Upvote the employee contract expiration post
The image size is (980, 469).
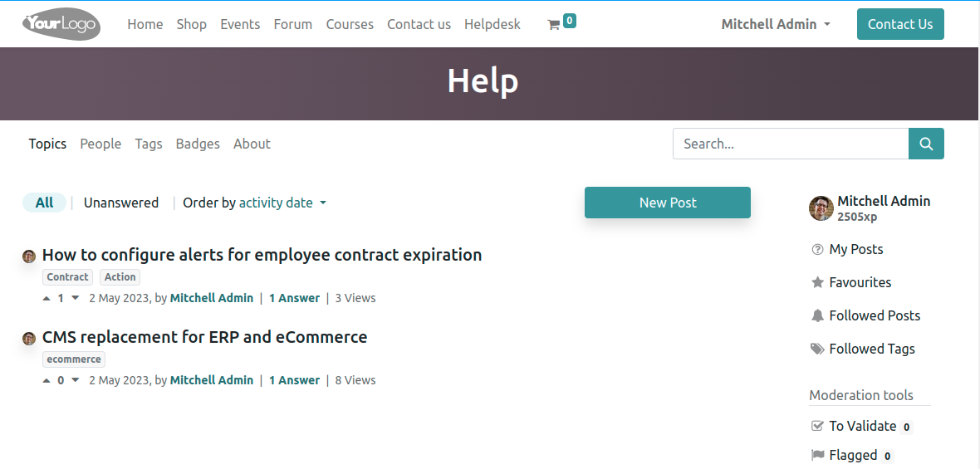[47, 299]
